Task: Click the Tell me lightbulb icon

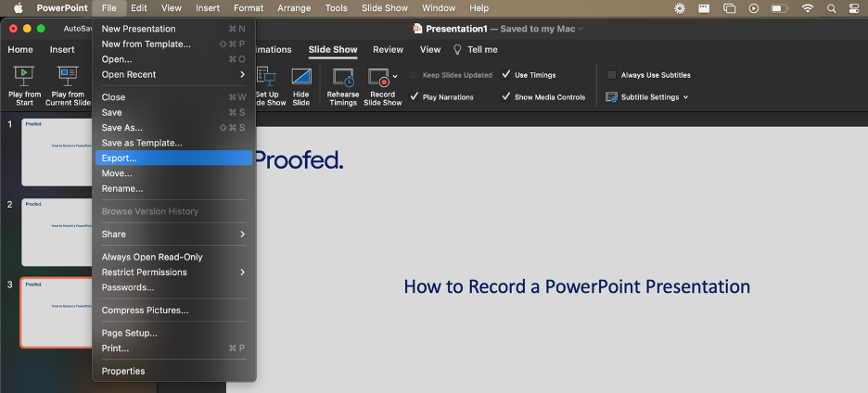Action: [457, 50]
